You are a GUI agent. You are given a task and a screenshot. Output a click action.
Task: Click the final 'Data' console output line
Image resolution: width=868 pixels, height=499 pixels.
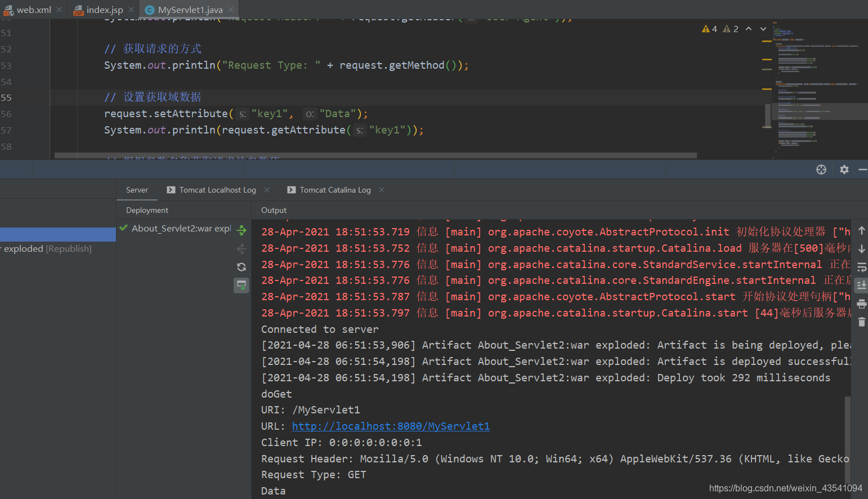(273, 491)
